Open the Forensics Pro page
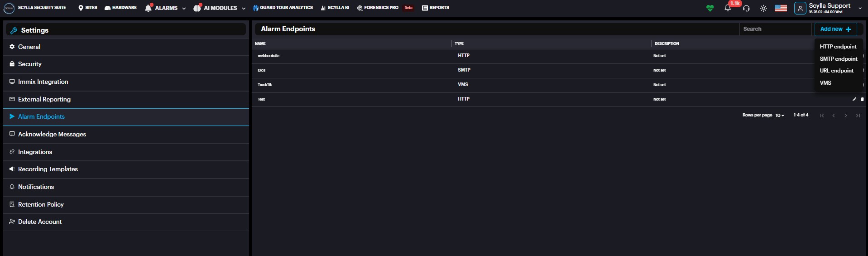This screenshot has width=868, height=256. point(381,8)
